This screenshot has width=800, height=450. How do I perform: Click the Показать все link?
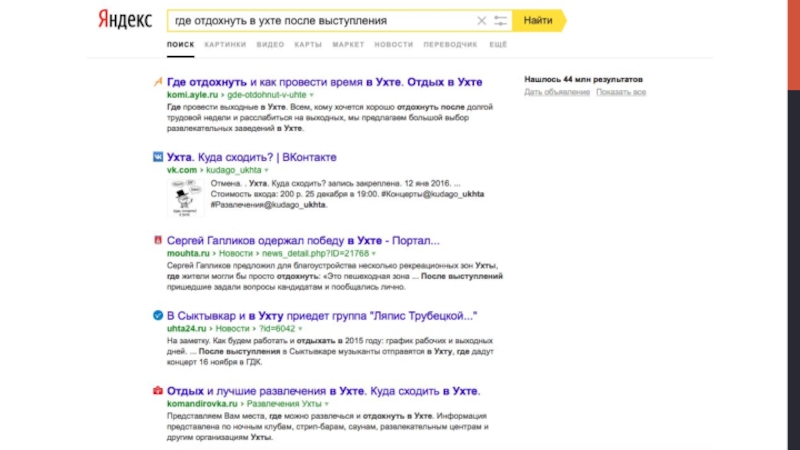point(621,92)
